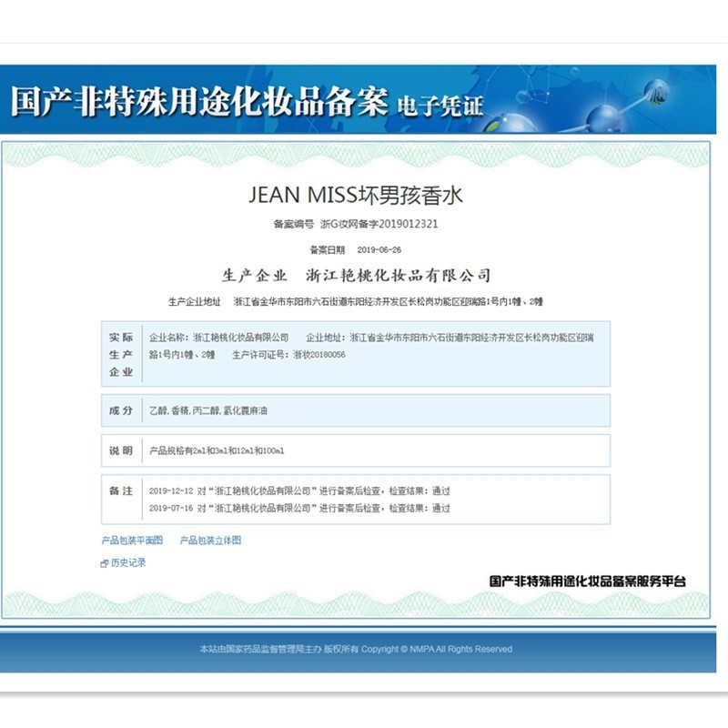The width and height of the screenshot is (728, 728).
Task: Click the 说明 row label
Action: point(121,450)
